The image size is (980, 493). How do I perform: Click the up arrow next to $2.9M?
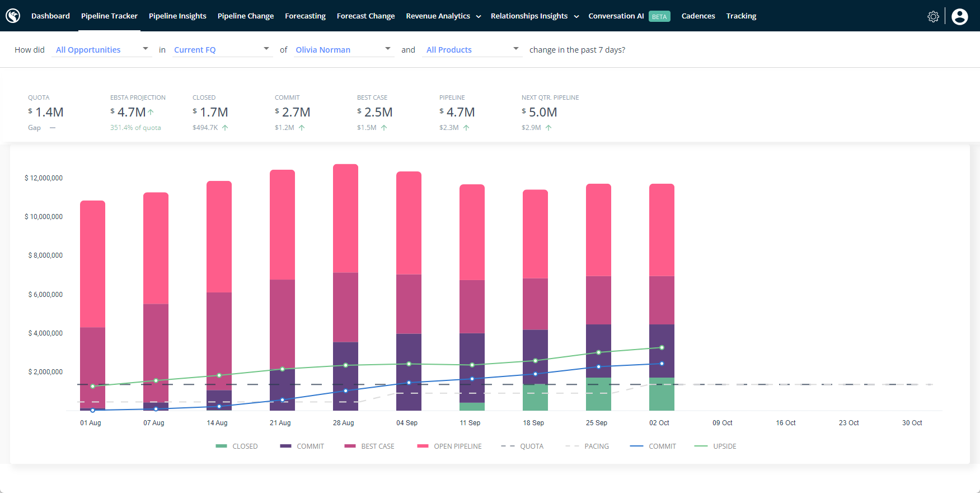(548, 128)
